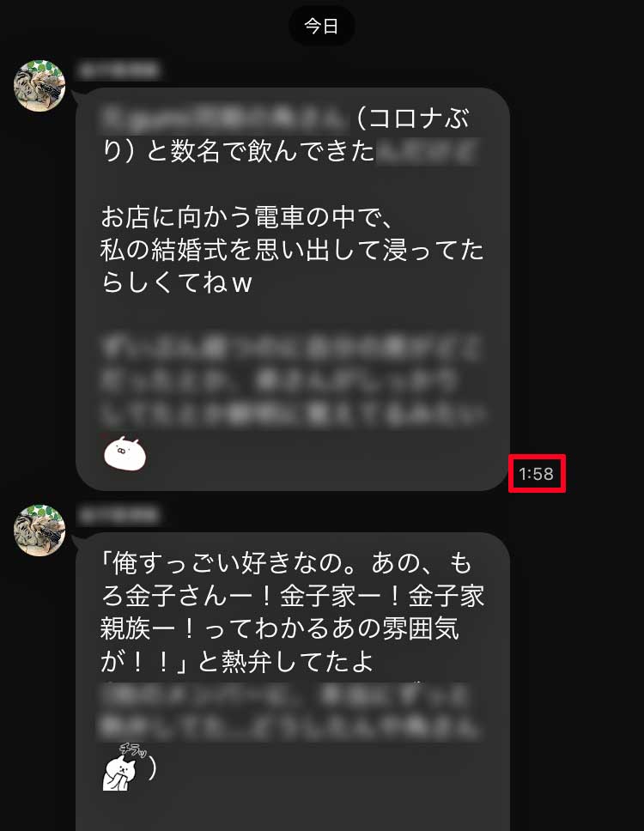Screen dimensions: 644x831
Task: Click the 1:58 message timestamp
Action: (537, 474)
